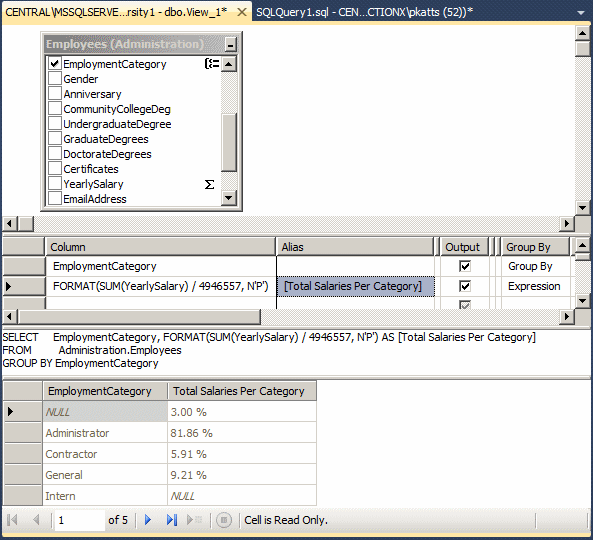Select the 9.21 % value cell
This screenshot has width=593, height=540.
[x=242, y=475]
